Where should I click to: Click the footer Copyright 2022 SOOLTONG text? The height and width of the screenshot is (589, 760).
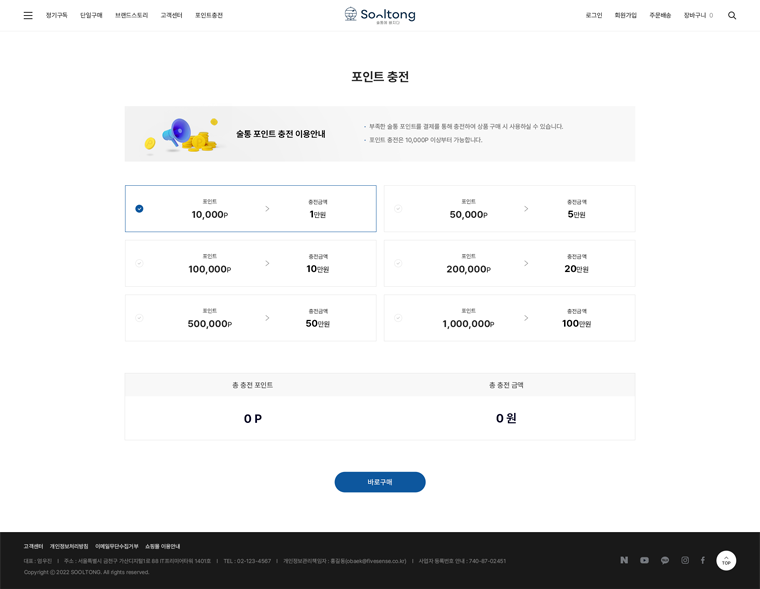coord(86,573)
